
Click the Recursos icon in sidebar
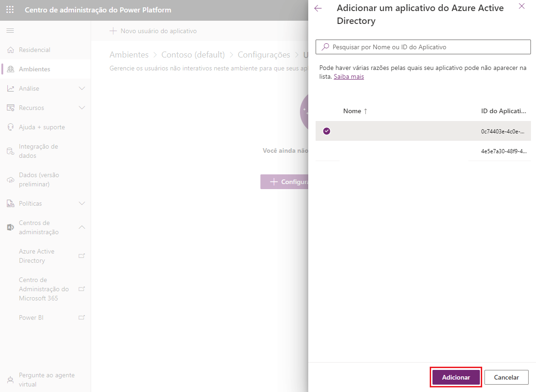click(11, 108)
